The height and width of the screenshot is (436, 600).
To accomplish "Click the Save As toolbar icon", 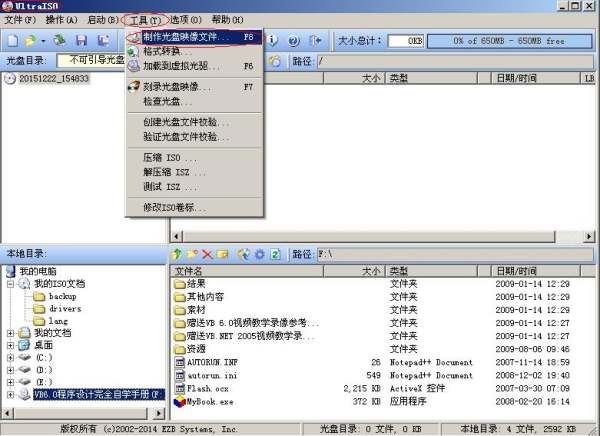I will [103, 41].
